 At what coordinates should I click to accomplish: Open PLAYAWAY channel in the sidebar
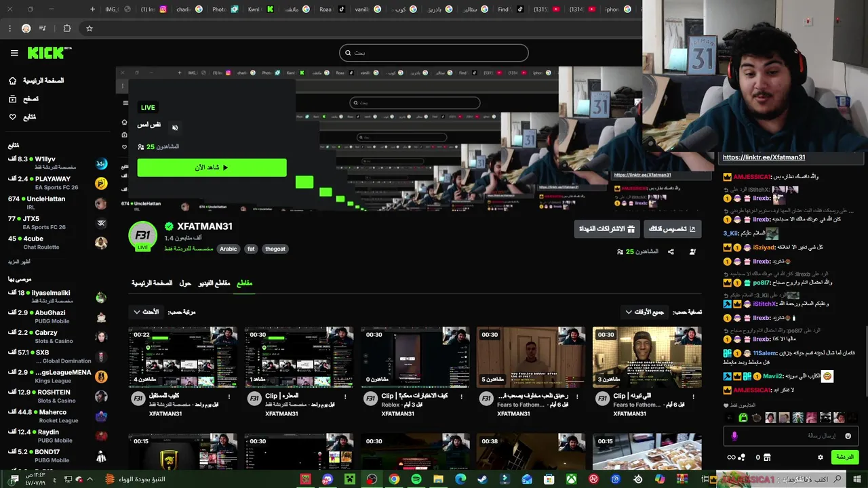[x=58, y=183]
